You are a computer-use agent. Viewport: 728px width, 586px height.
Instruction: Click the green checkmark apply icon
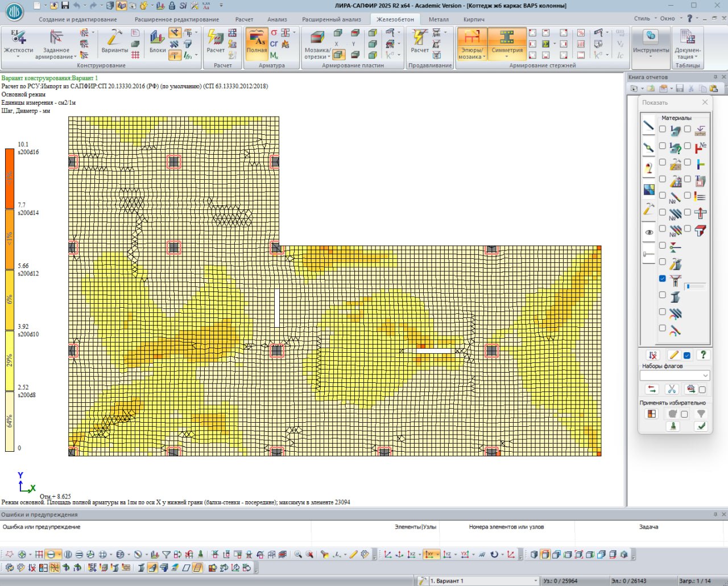tap(701, 426)
